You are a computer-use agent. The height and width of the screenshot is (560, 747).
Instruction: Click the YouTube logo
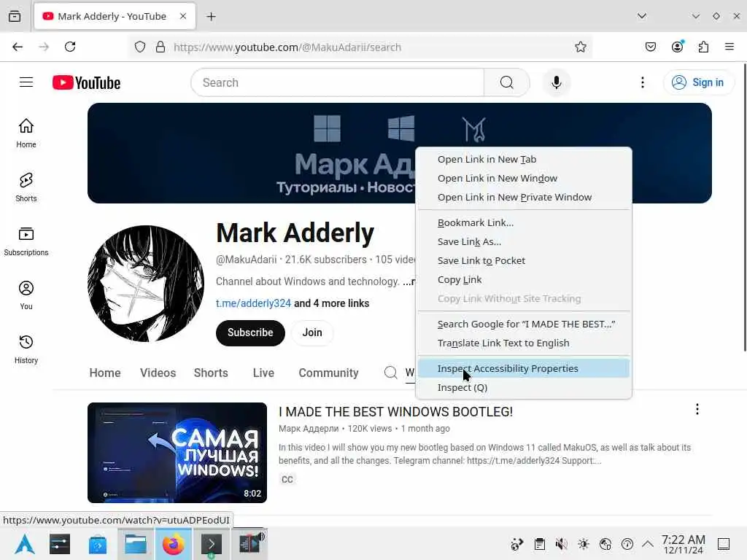click(86, 82)
